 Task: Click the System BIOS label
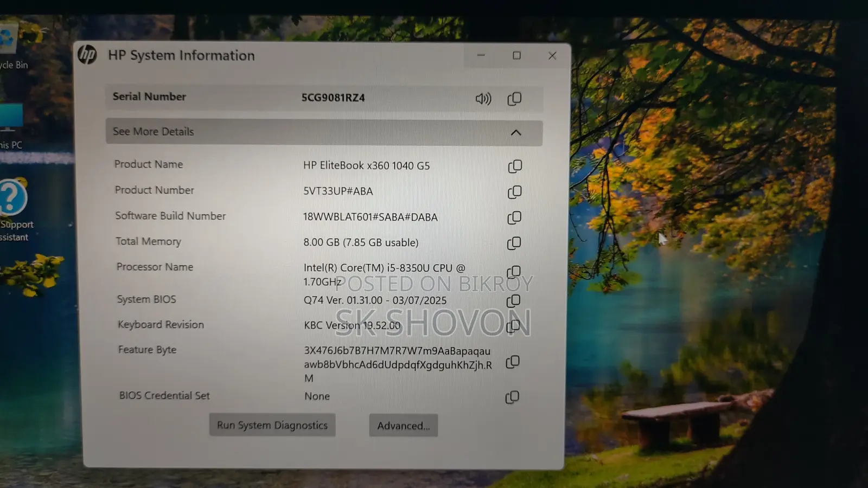coord(146,299)
